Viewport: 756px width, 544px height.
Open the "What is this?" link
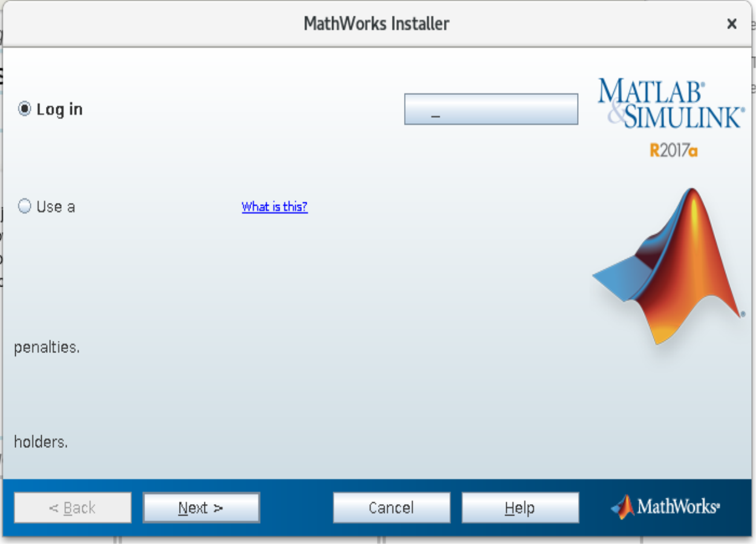[275, 207]
